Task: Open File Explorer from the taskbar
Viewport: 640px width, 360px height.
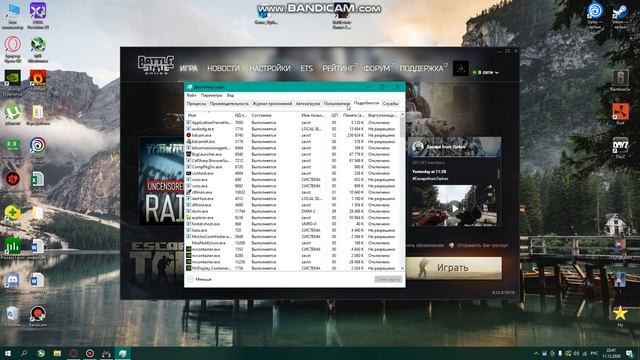Action: pos(57,353)
